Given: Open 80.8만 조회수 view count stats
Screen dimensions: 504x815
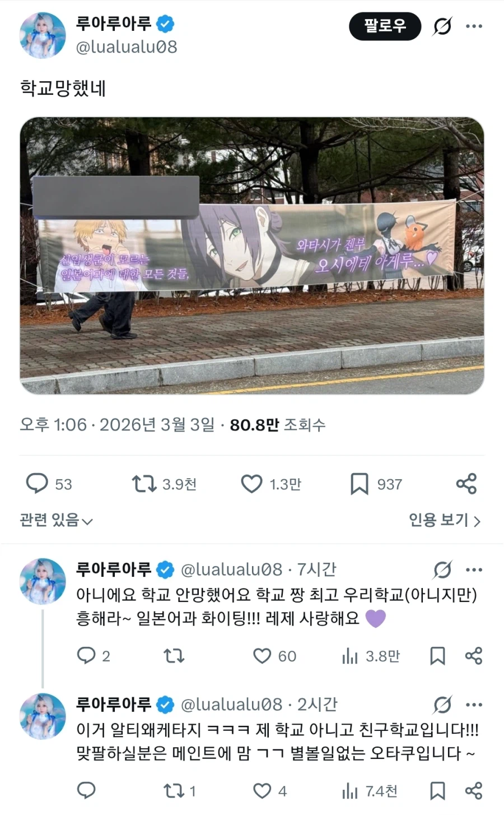Looking at the screenshot, I should [x=278, y=425].
